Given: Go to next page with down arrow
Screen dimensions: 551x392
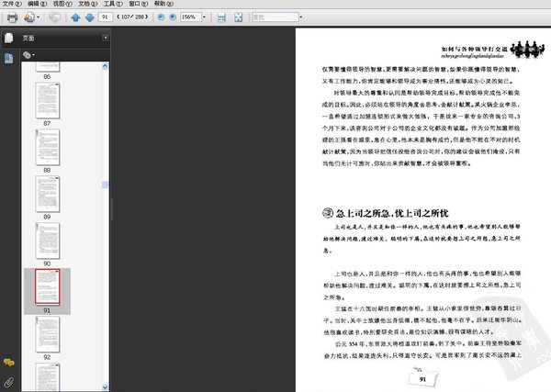Looking at the screenshot, I should point(90,17).
